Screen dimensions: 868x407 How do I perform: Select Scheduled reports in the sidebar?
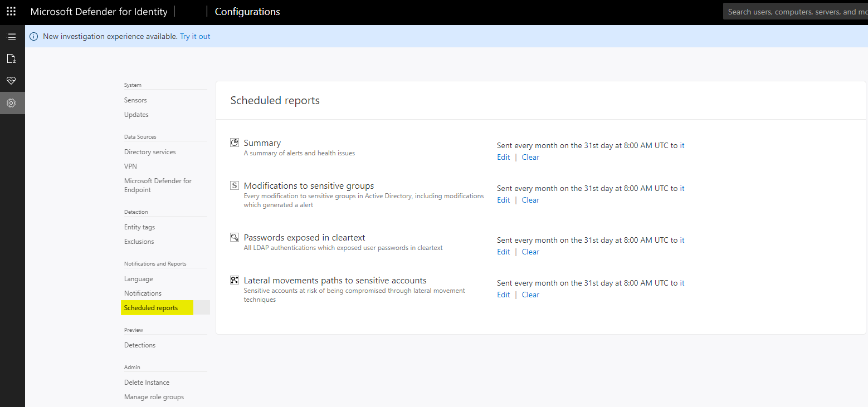click(151, 308)
